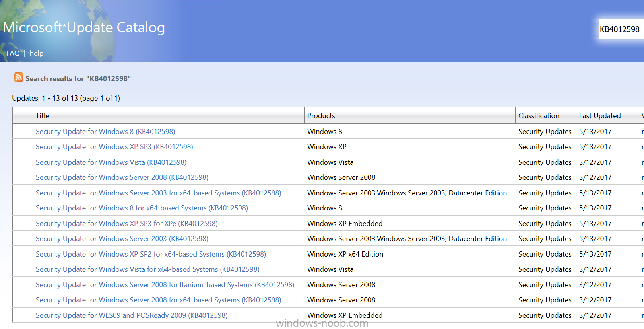The height and width of the screenshot is (329, 644).
Task: Open Windows Server 2003 for x64-based Systems update
Action: 158,193
